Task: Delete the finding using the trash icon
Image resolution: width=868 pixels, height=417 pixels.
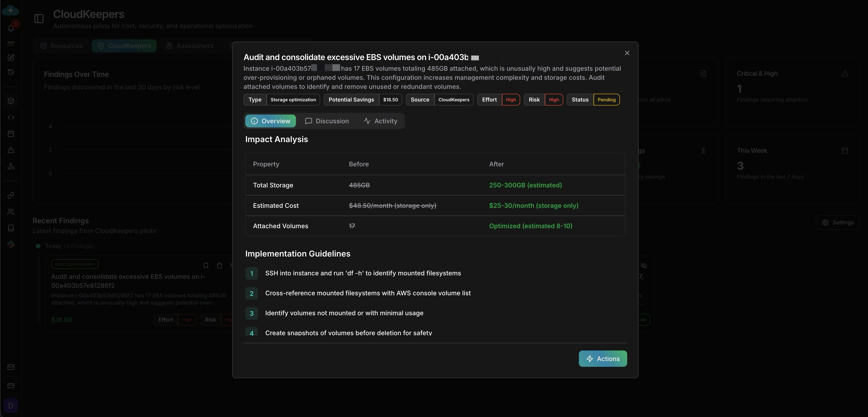Action: tap(219, 265)
